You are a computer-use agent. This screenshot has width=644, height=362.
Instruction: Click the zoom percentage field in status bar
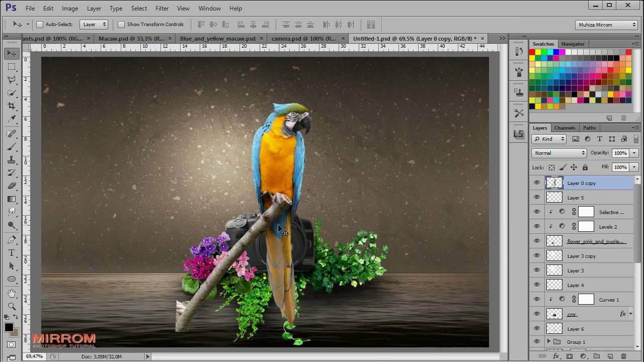click(34, 356)
